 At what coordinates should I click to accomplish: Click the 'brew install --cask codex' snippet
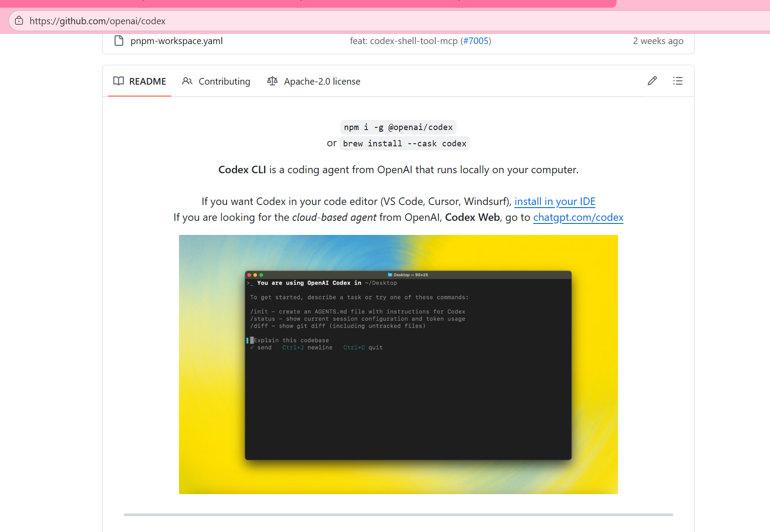point(405,144)
